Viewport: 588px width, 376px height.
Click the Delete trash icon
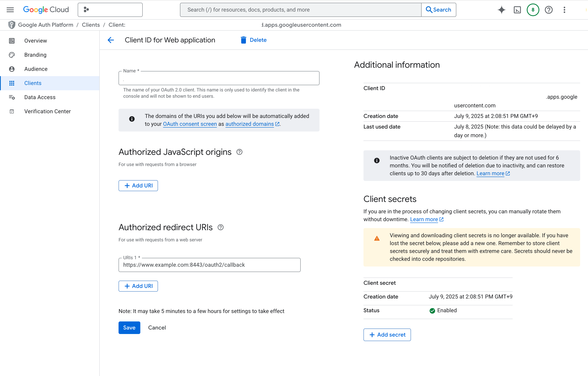243,40
